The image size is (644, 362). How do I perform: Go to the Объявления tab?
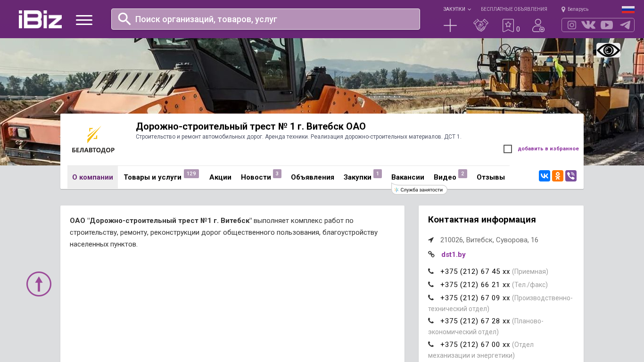pos(313,177)
